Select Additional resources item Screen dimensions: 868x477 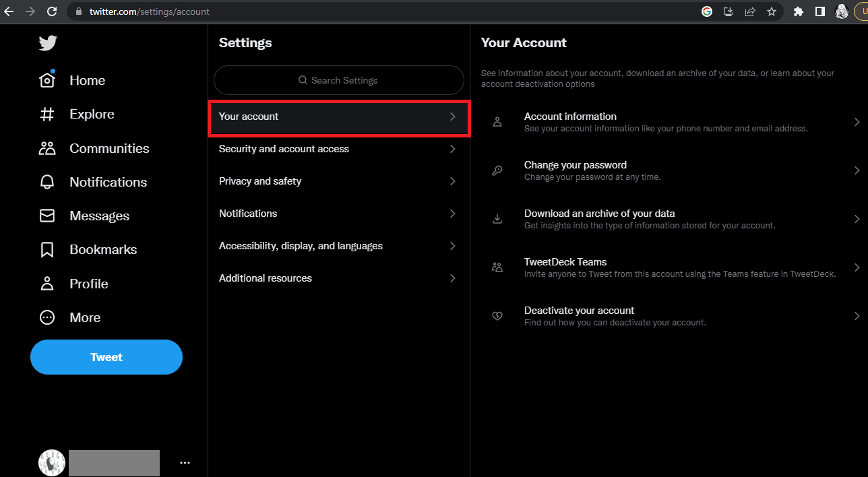click(x=339, y=278)
